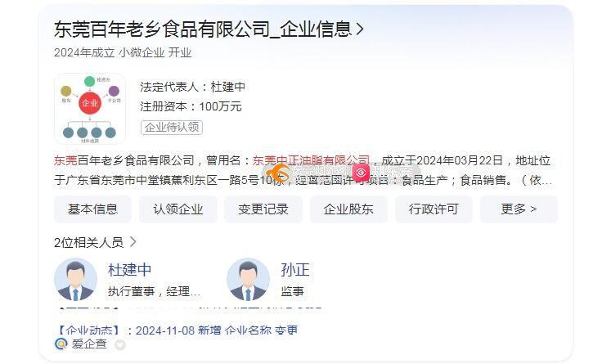Select the 基本信息 tab
Screen dimensions: 593x364
[x=92, y=209]
